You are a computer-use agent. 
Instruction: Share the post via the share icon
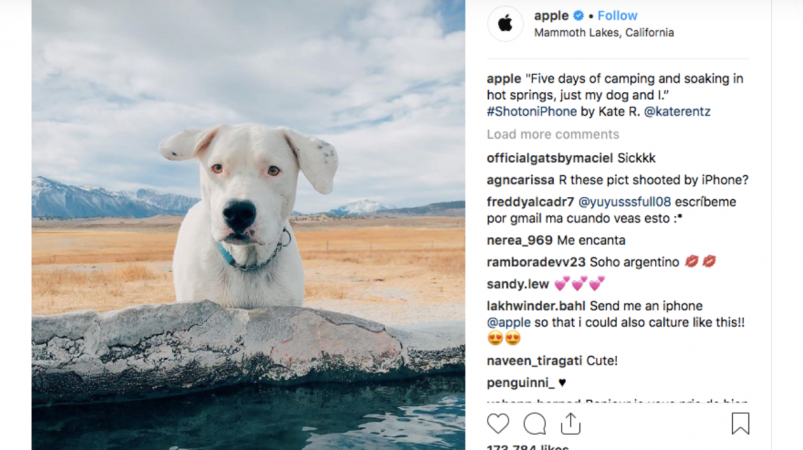[570, 424]
